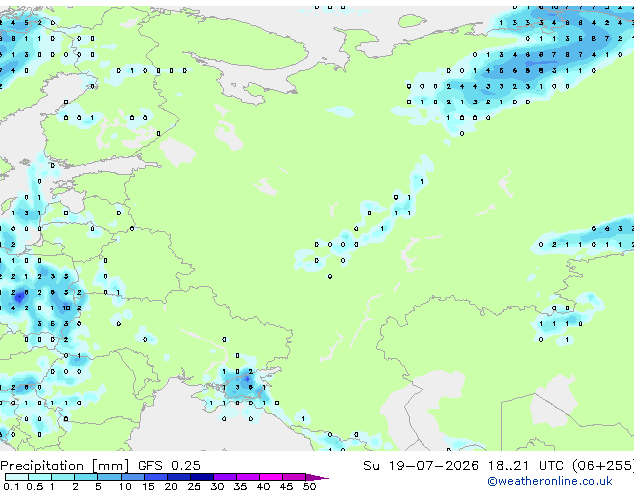The image size is (634, 490).
Task: Click the 'GFS 0.25' model label
Action: (x=169, y=466)
